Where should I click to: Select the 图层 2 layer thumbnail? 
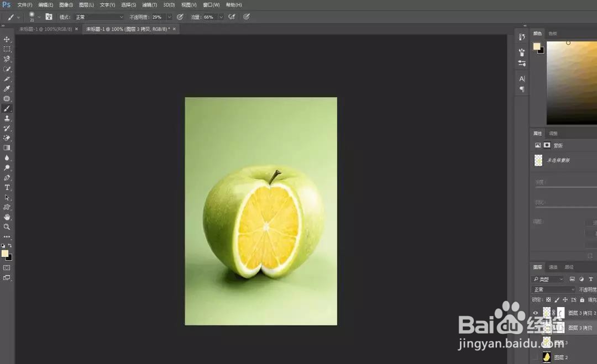(x=547, y=357)
